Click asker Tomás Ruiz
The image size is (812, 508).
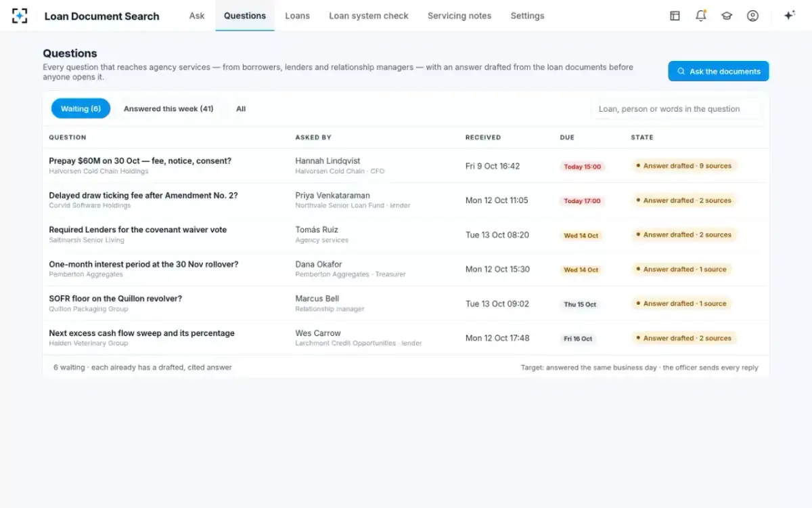(x=317, y=230)
